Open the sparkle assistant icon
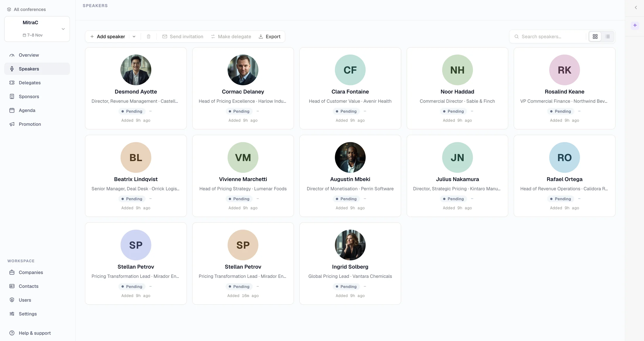The height and width of the screenshot is (341, 644). 635,25
